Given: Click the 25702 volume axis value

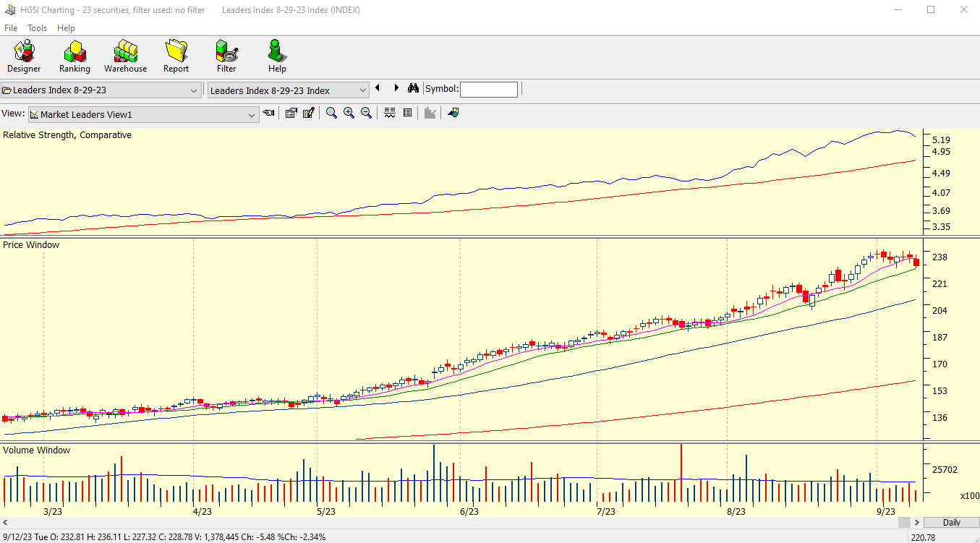Looking at the screenshot, I should (x=945, y=470).
